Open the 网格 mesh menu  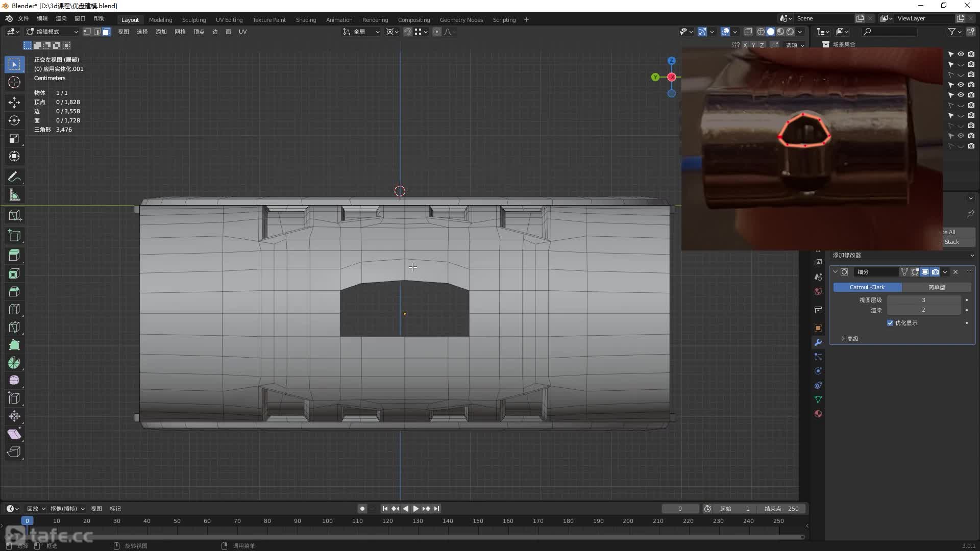click(x=180, y=32)
